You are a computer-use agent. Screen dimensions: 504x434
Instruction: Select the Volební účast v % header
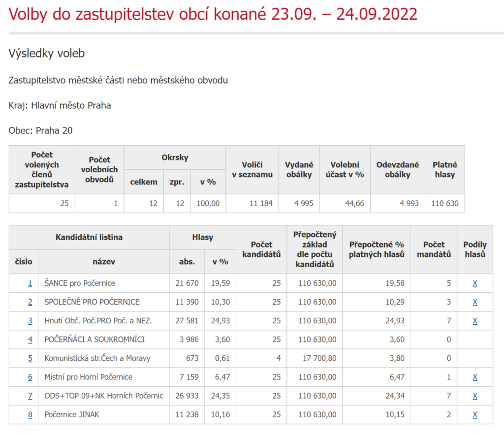point(345,170)
